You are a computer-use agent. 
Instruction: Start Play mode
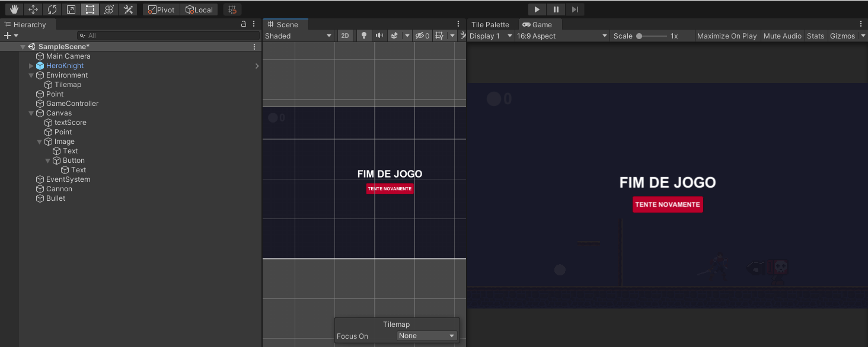(537, 9)
